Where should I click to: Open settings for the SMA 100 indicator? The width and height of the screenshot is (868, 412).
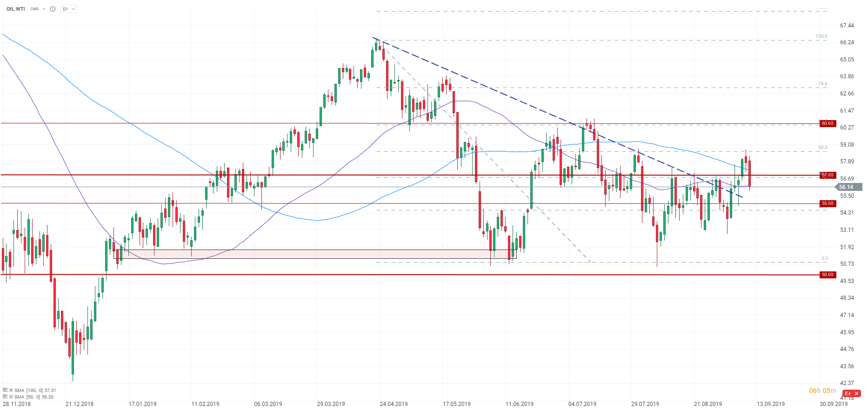point(5,390)
